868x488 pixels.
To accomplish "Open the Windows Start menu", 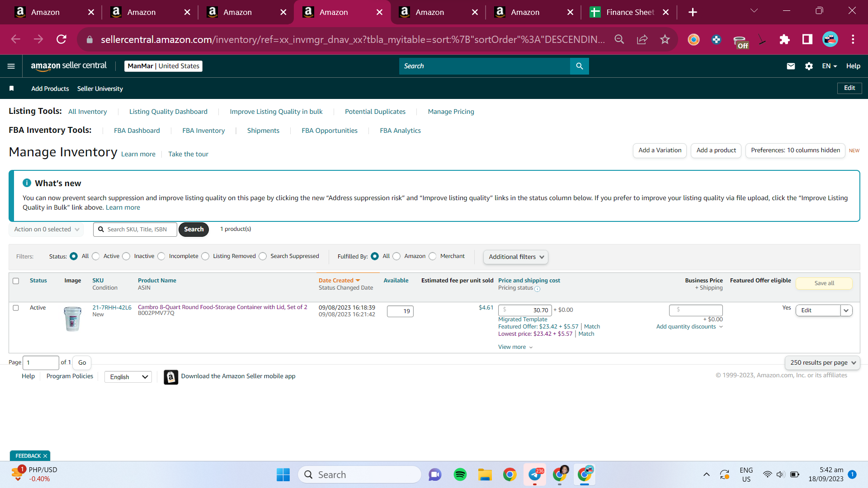I will 283,474.
